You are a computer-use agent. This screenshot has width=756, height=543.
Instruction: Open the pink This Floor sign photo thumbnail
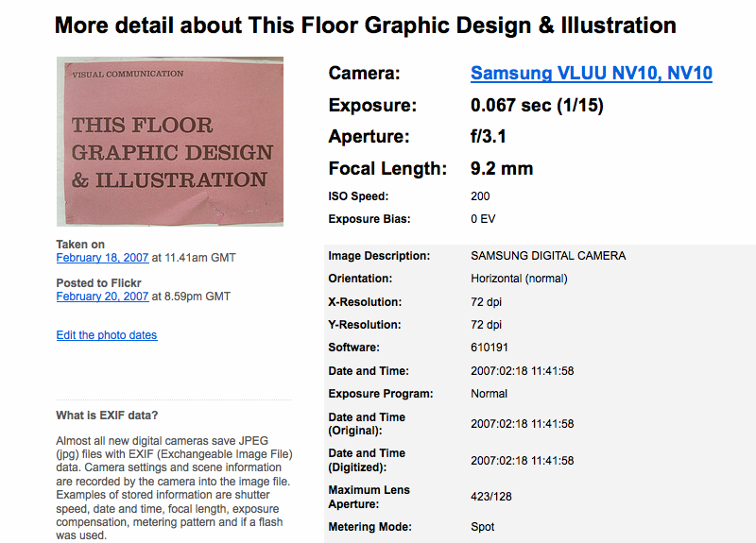170,142
